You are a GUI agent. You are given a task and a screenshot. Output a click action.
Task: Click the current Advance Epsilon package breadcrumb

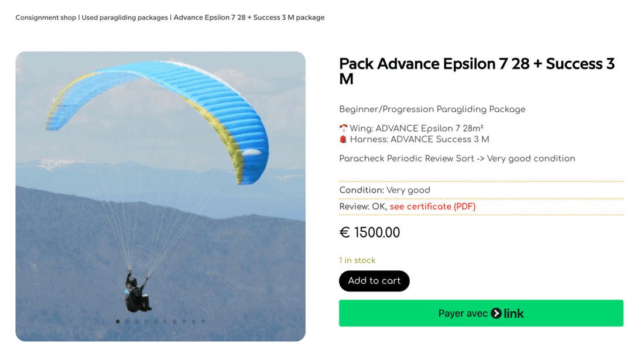[249, 18]
